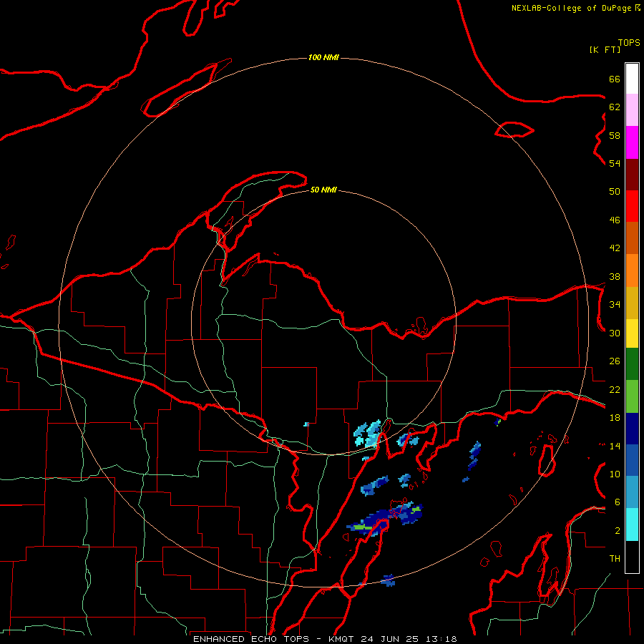The image size is (644, 644).
Task: Click the "54" scale value
Action: (615, 163)
